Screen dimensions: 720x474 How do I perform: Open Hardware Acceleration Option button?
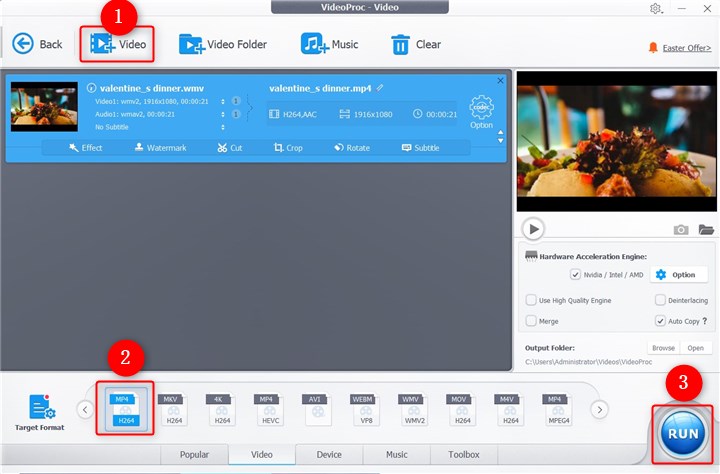coord(679,275)
